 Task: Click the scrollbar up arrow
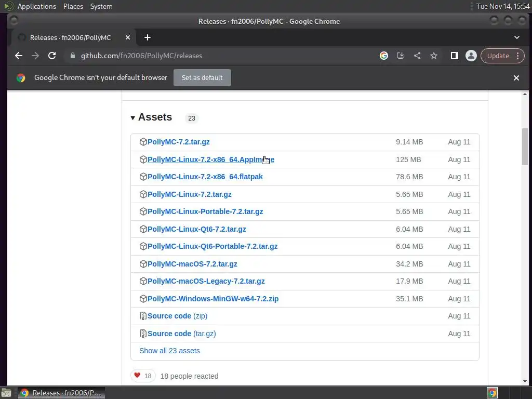coord(525,94)
